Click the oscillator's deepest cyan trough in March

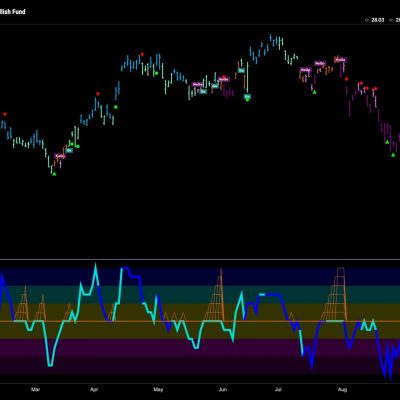point(50,365)
